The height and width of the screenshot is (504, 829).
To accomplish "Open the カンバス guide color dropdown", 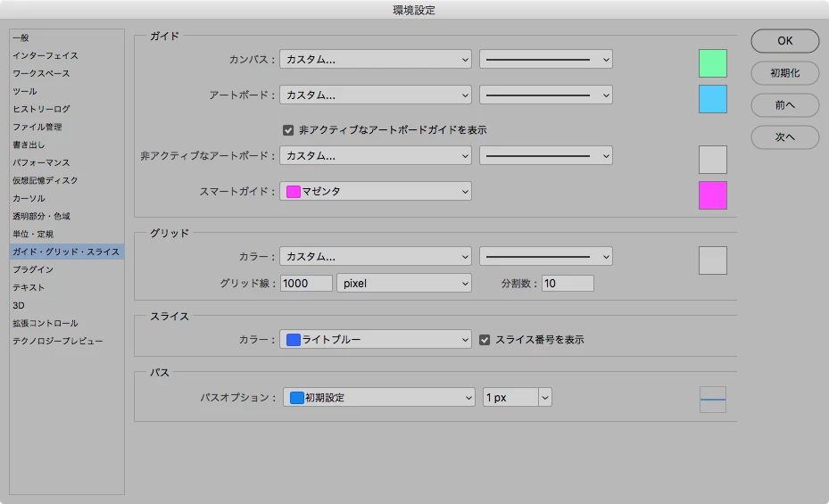I will pos(376,59).
